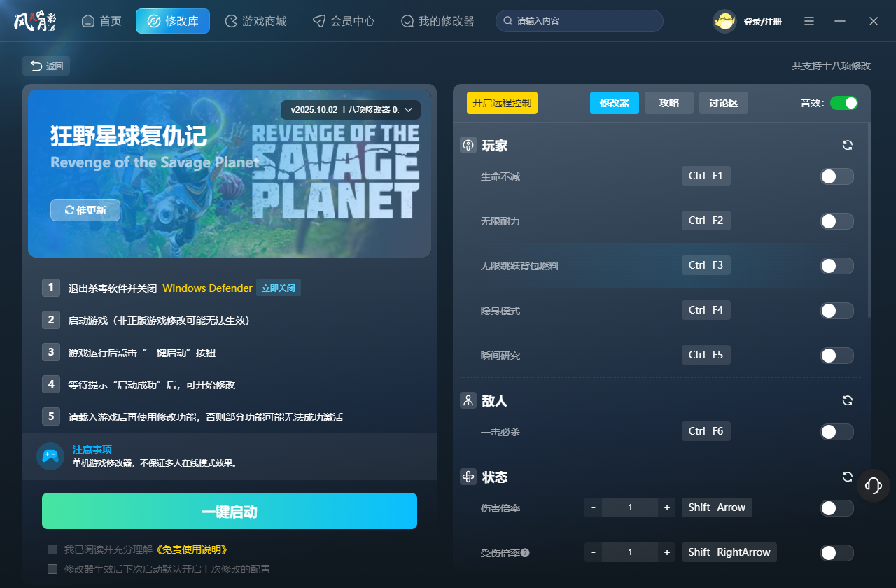This screenshot has height=588, width=896.
Task: Enable the 生命不减 toggle
Action: (x=836, y=176)
